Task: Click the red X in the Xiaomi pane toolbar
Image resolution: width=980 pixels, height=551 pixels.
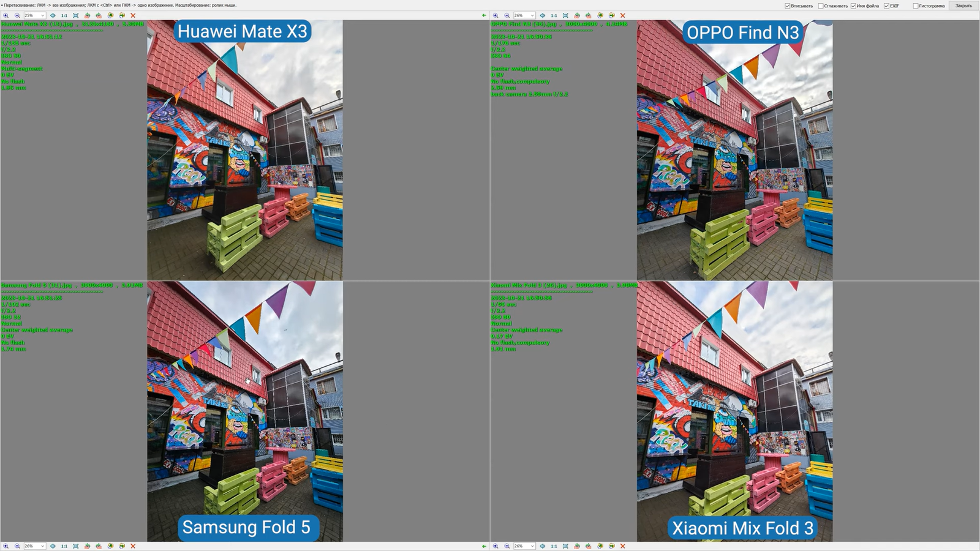Action: coord(623,546)
